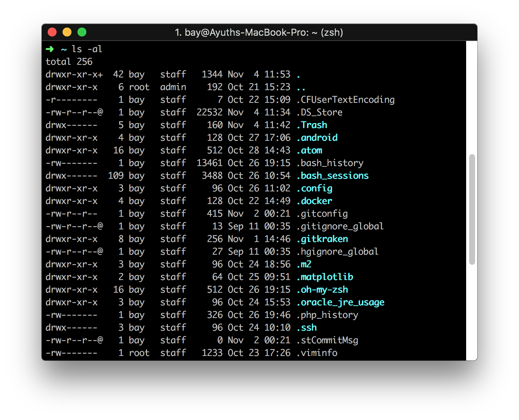Click the .gitconfig file name
Image resolution: width=519 pixels, height=420 pixels.
[x=322, y=214]
